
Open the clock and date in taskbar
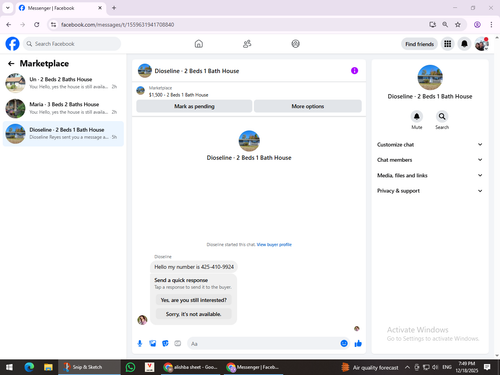click(467, 367)
